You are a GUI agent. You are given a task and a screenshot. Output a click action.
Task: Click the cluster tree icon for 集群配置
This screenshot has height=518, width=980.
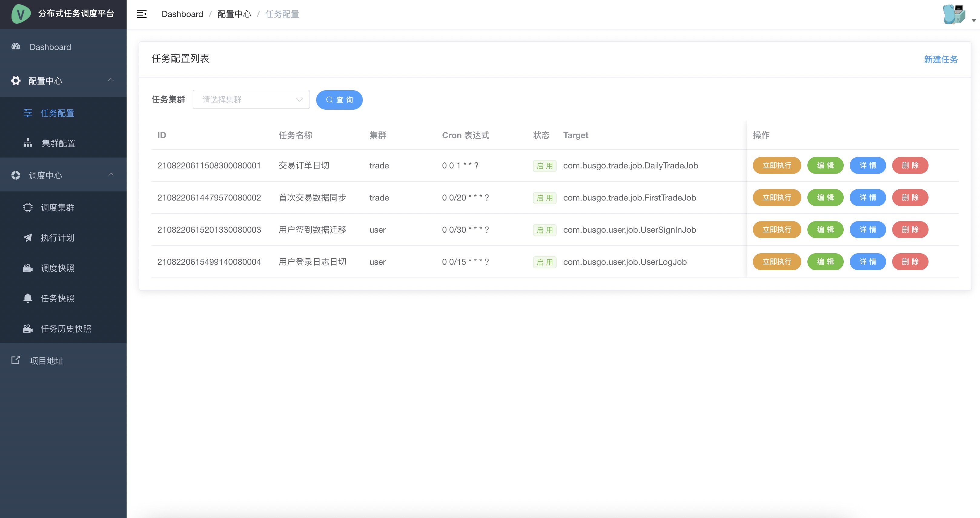point(28,143)
